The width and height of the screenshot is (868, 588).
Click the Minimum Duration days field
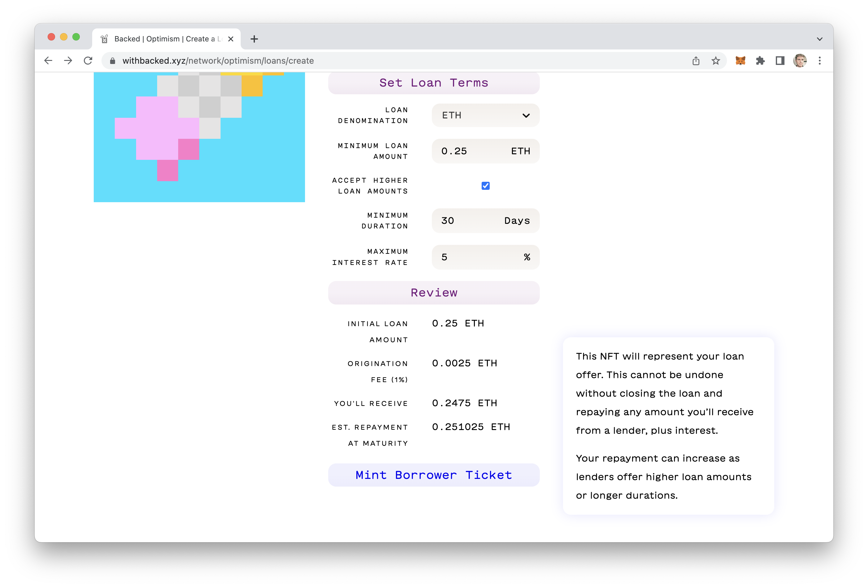(486, 221)
